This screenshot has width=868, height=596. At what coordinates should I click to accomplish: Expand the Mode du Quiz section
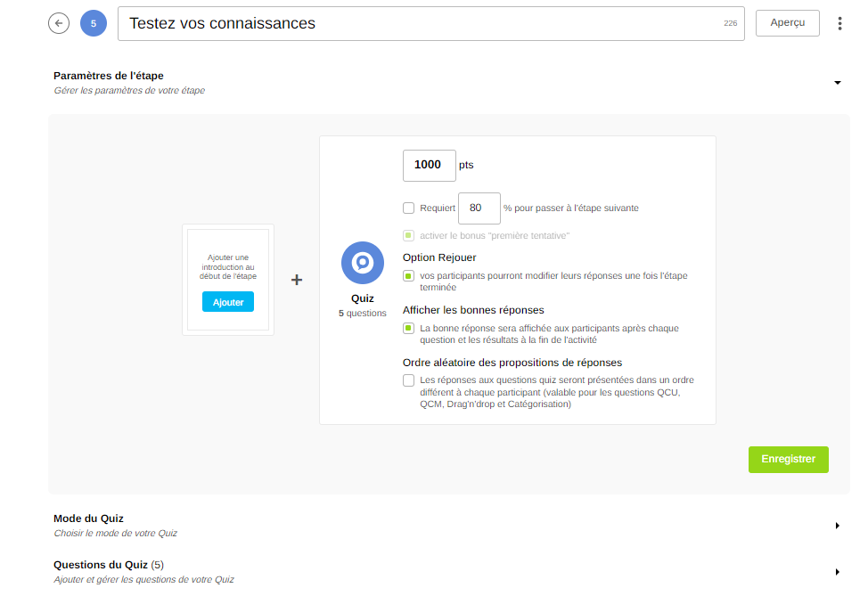click(x=837, y=526)
